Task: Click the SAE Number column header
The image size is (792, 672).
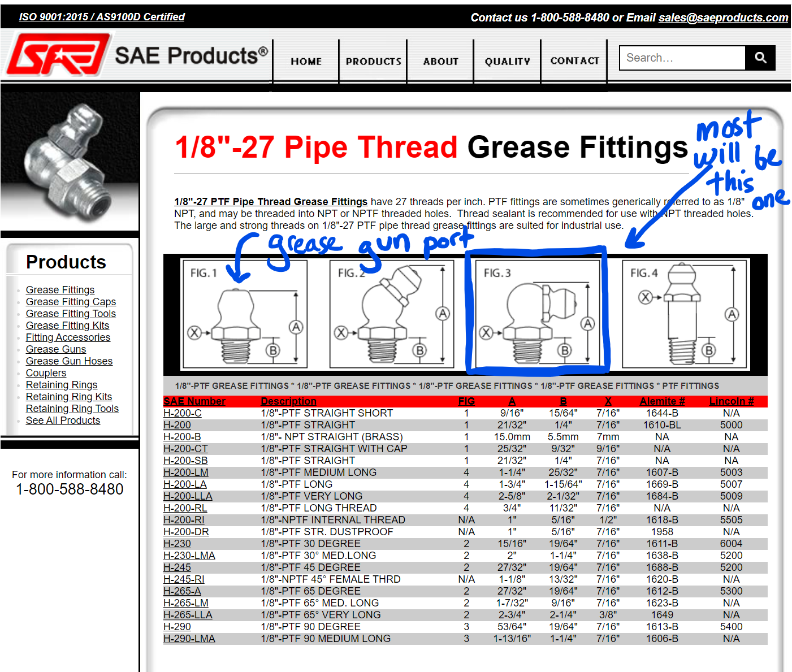Action: 194,401
